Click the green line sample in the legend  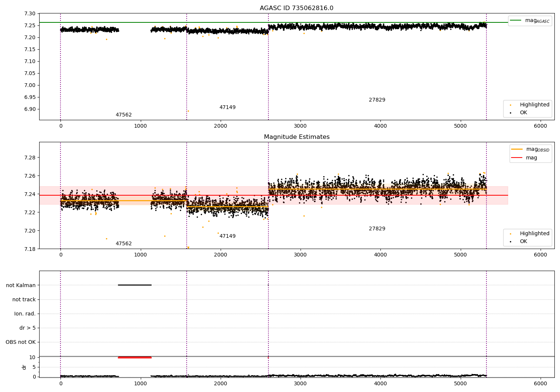[x=516, y=20]
